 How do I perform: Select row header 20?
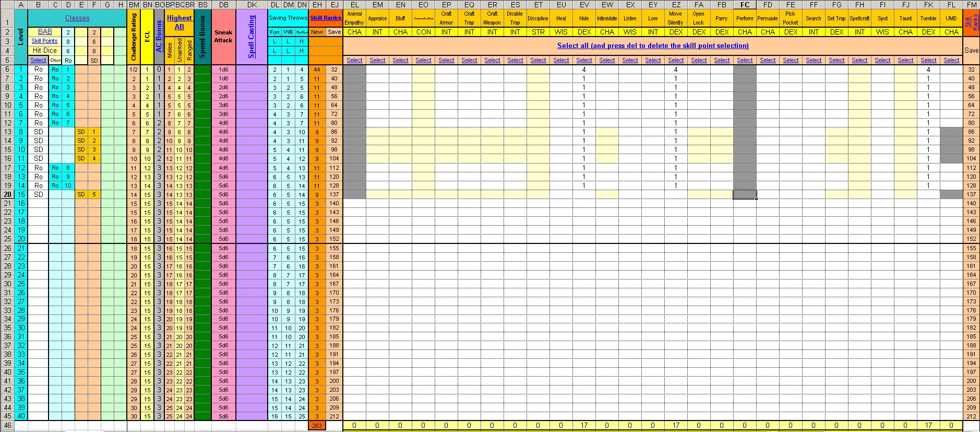pos(7,194)
